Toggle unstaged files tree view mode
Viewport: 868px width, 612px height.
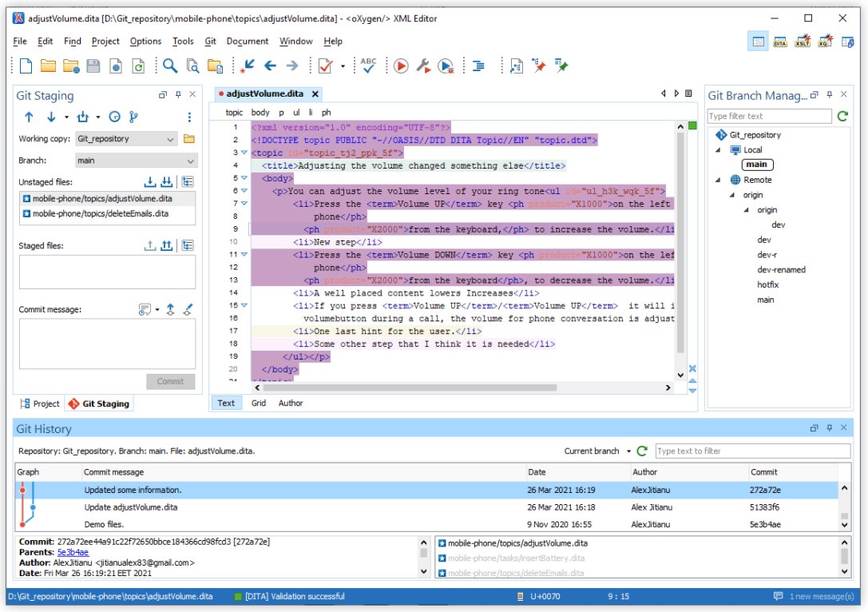(188, 181)
